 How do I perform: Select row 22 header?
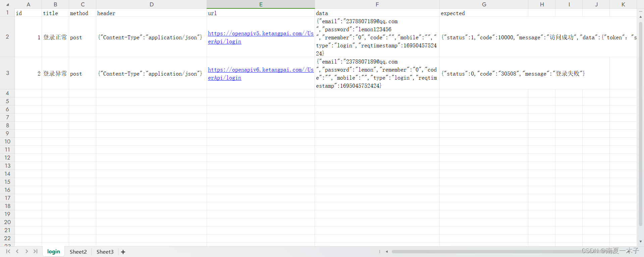pos(7,239)
